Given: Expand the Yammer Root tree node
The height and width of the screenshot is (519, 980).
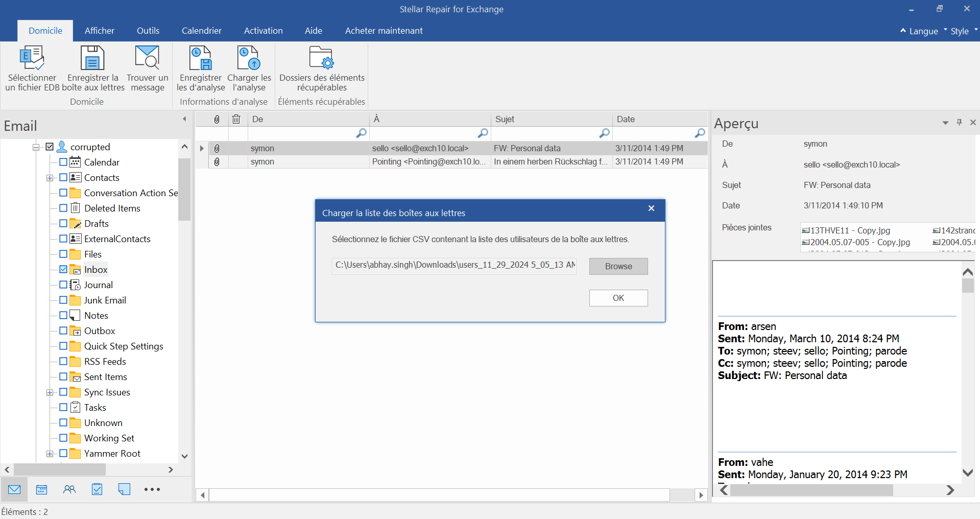Looking at the screenshot, I should (x=50, y=454).
